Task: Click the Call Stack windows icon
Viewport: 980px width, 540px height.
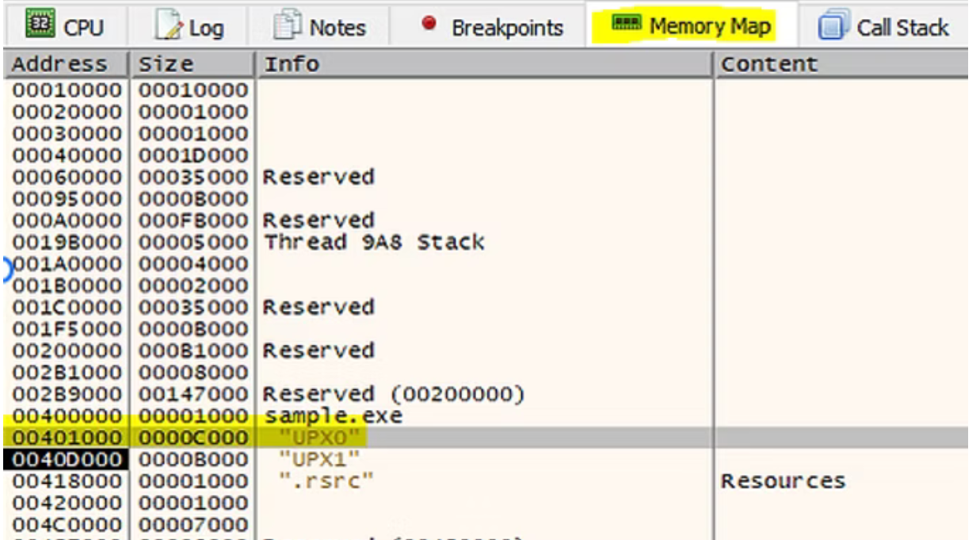Action: pyautogui.click(x=829, y=27)
